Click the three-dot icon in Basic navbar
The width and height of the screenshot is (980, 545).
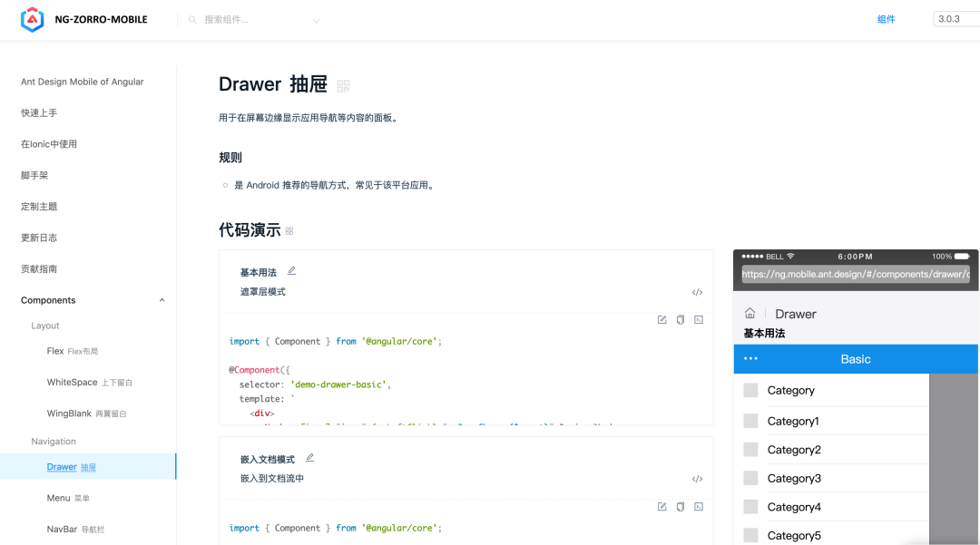(750, 358)
